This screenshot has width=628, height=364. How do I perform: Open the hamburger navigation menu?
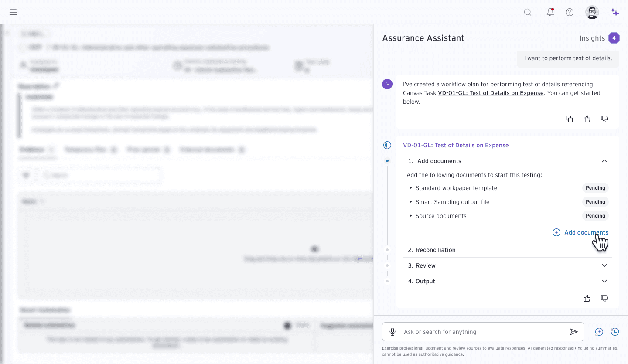click(x=13, y=12)
